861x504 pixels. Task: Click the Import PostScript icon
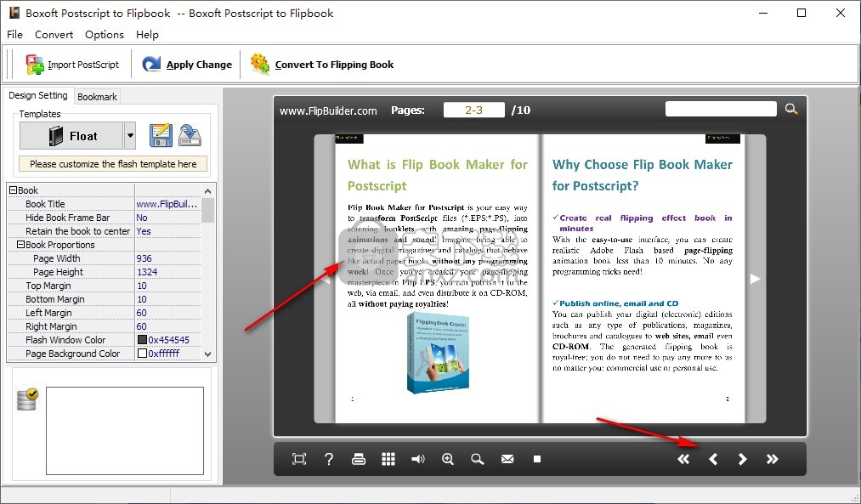[x=35, y=65]
